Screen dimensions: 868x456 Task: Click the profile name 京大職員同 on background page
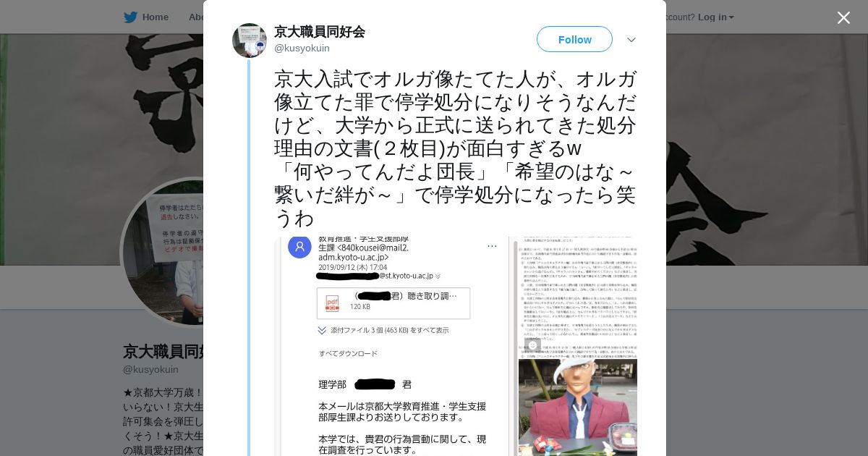pos(163,351)
